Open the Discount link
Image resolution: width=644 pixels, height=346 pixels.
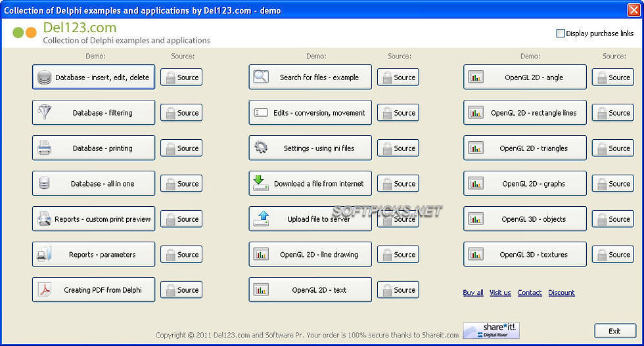[561, 292]
